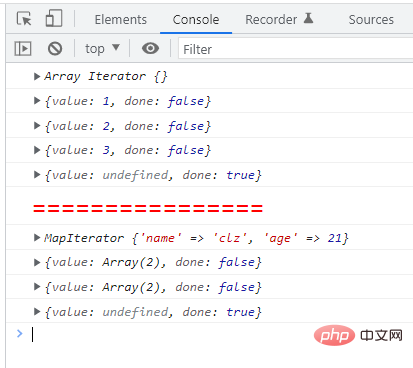Image resolution: width=413 pixels, height=368 pixels.
Task: Focus the Filter input field
Action: (296, 49)
